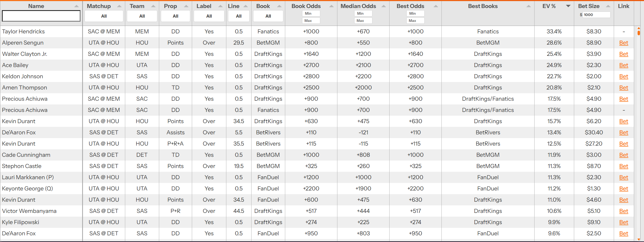Open Bet link for Victor Wembanyama
This screenshot has height=242, width=644.
[624, 211]
